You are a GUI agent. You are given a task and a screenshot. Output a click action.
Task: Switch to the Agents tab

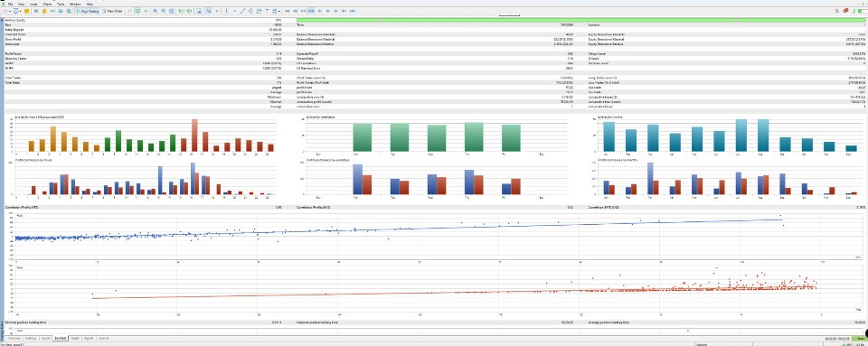click(x=89, y=338)
